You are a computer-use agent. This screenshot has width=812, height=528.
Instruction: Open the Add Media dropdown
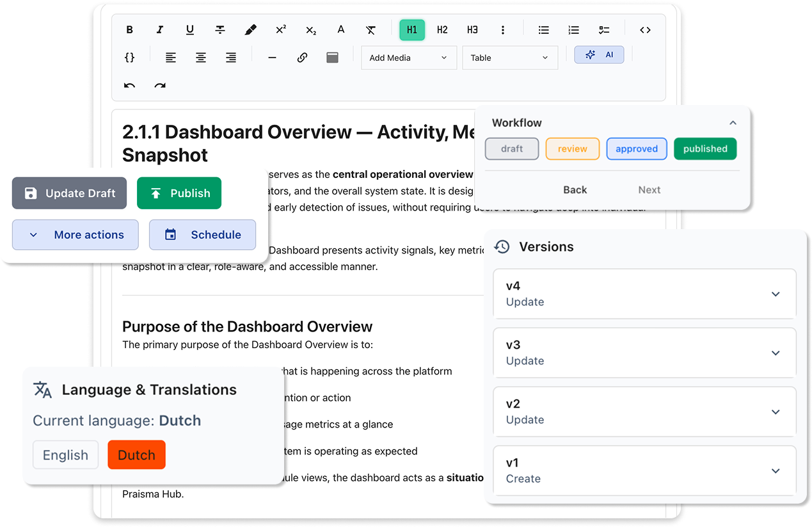point(409,58)
